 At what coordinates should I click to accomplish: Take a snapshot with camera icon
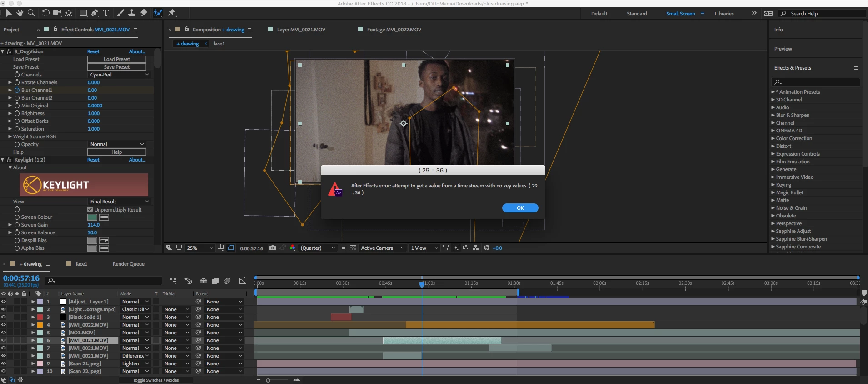[x=272, y=248]
